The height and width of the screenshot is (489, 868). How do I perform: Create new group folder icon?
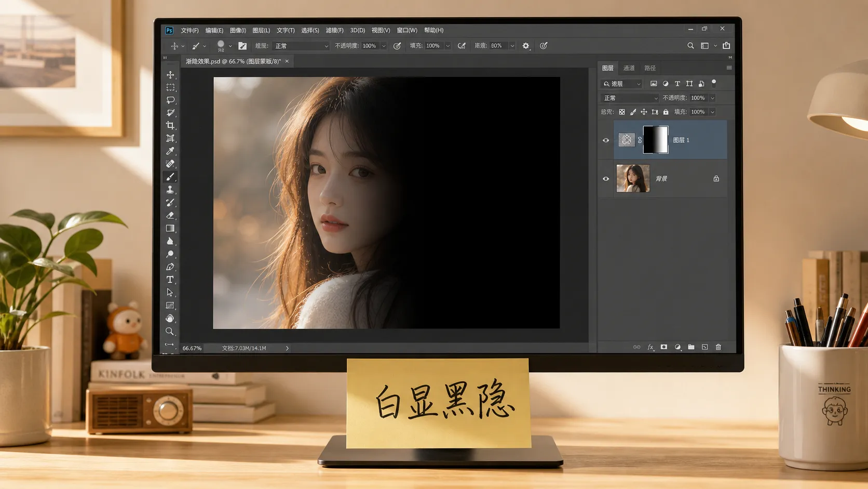(x=691, y=347)
